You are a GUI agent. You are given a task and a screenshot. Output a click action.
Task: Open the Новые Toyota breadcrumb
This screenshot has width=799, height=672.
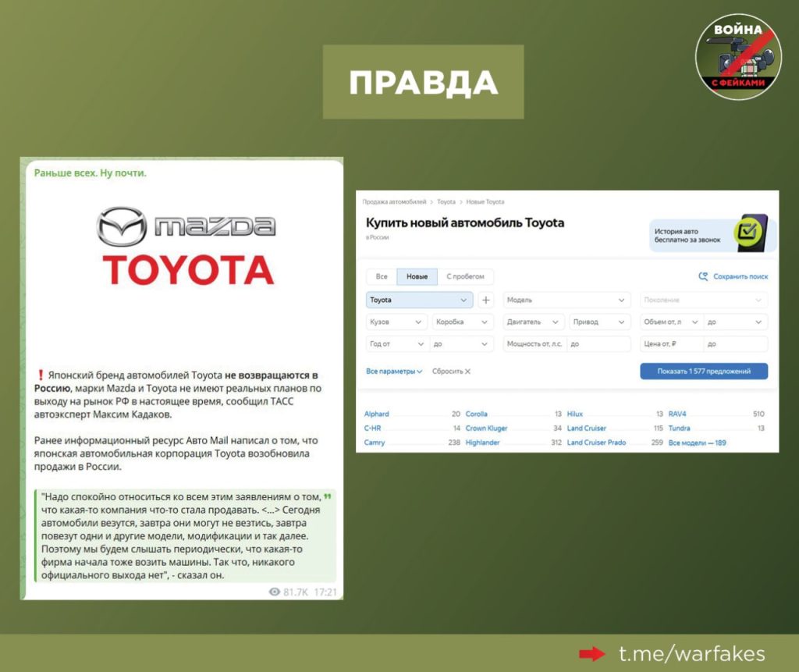[x=485, y=202]
